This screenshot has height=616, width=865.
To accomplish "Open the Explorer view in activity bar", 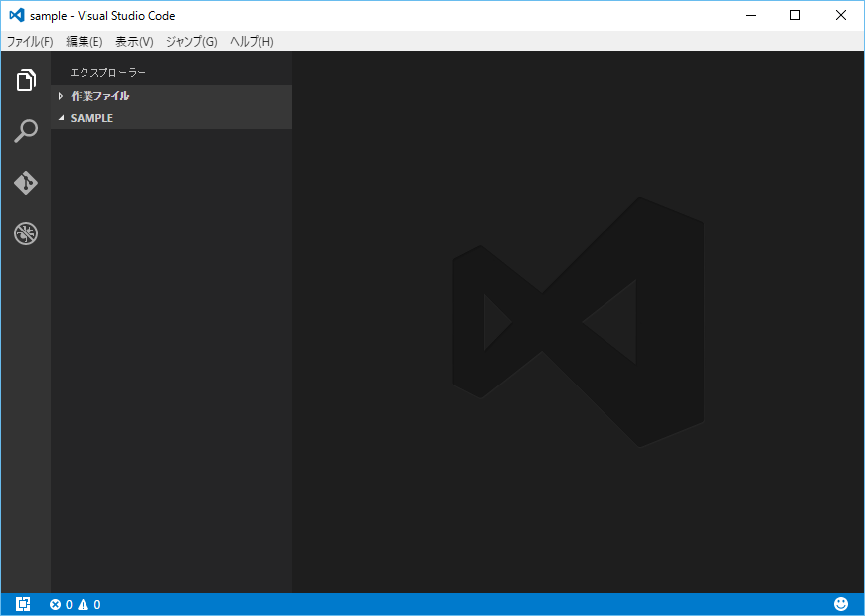I will click(x=26, y=80).
